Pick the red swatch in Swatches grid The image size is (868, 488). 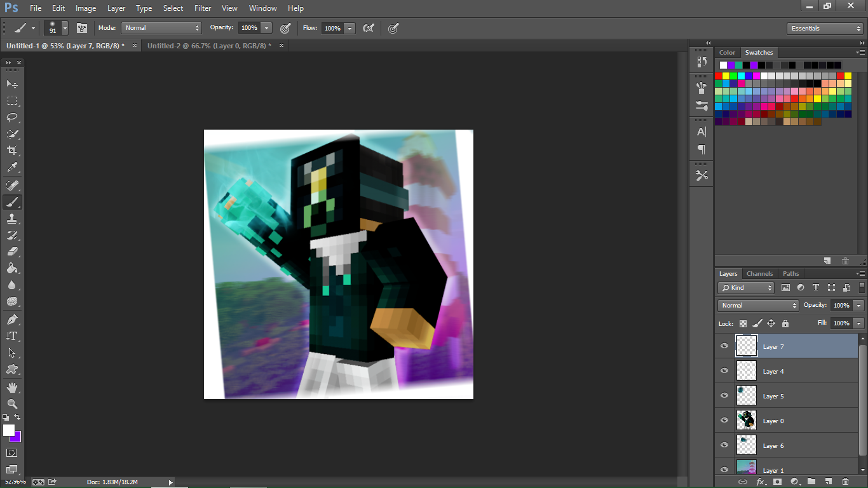pos(719,76)
